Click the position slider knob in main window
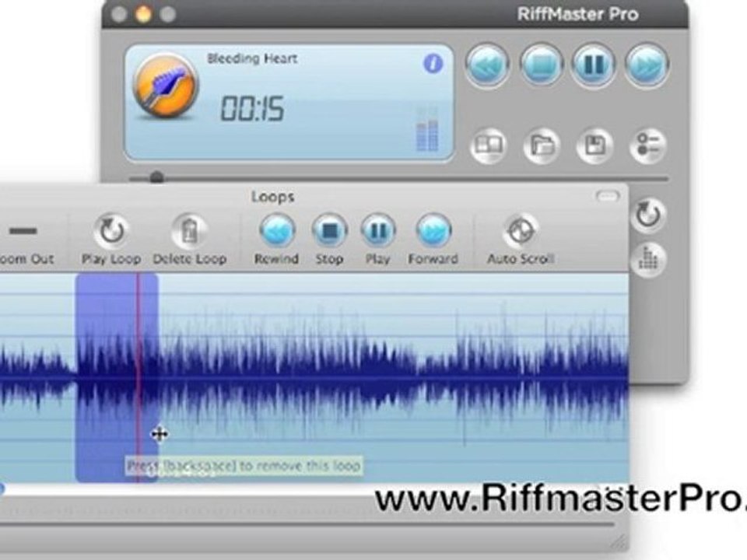 156,177
